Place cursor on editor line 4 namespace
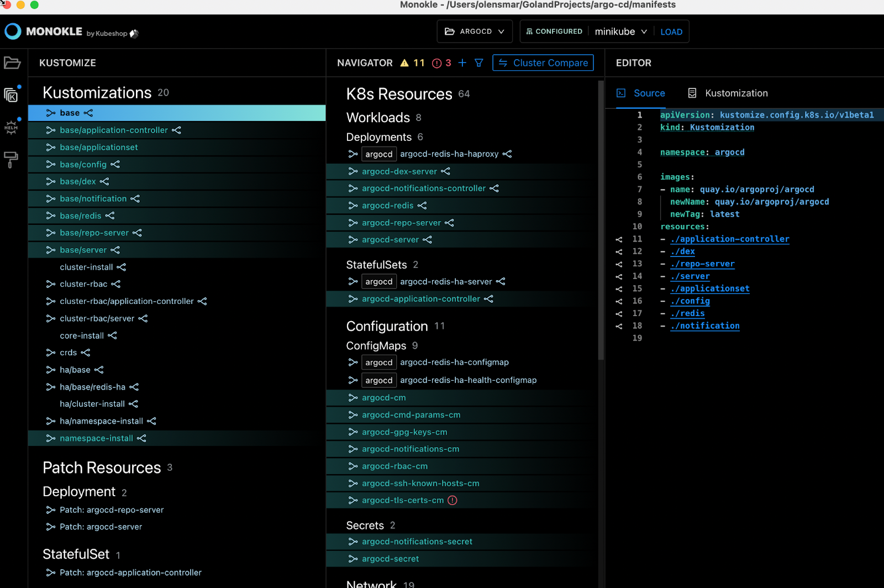The width and height of the screenshot is (884, 588). tap(702, 152)
